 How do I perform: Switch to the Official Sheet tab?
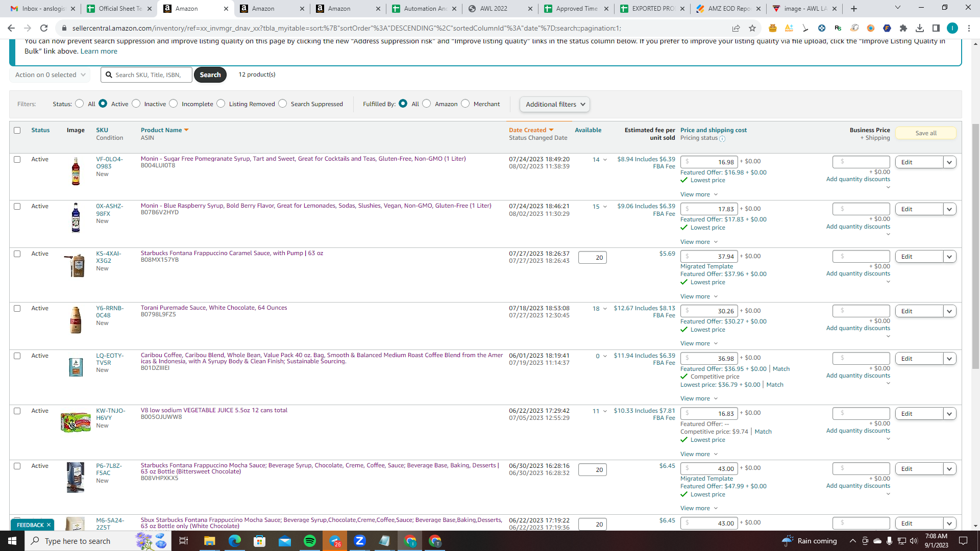tap(119, 9)
